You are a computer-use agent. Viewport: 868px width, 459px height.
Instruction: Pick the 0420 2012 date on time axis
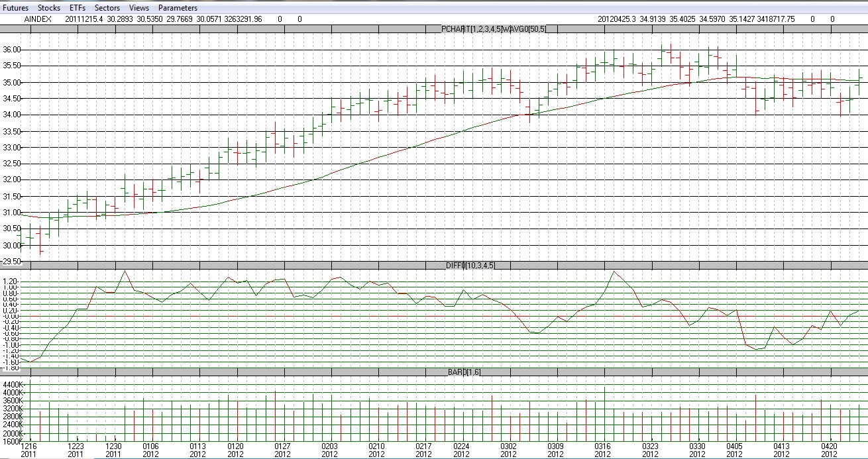(x=829, y=450)
